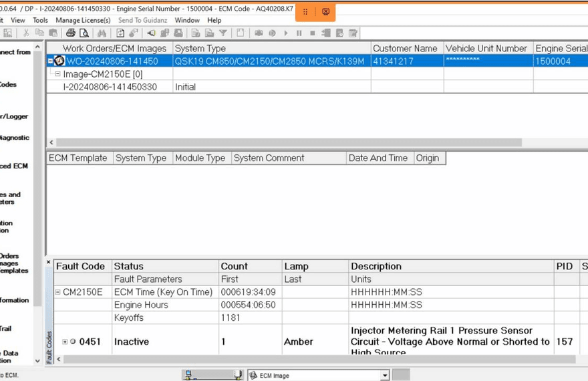Image resolution: width=588 pixels, height=381 pixels.
Task: Click the connect plug toolbar icon
Action: tap(134, 33)
